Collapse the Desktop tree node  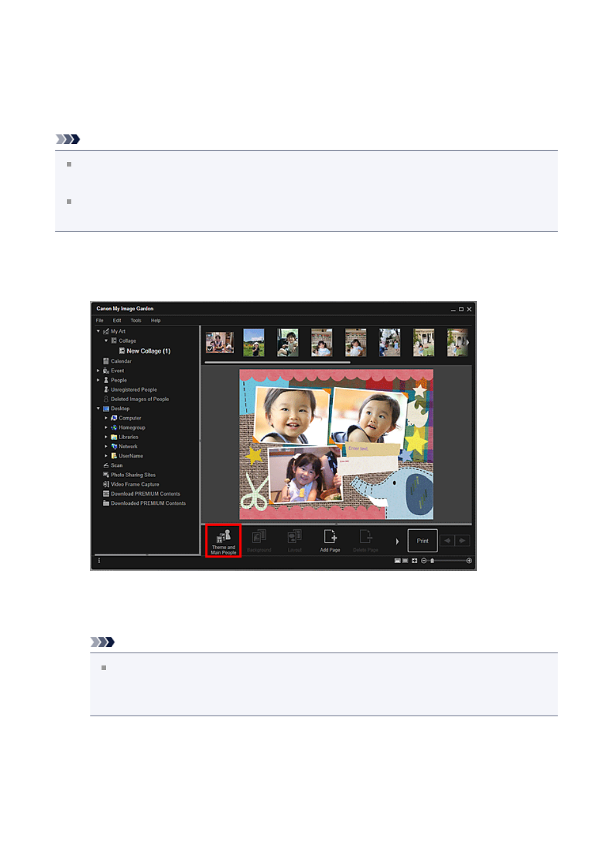(98, 409)
